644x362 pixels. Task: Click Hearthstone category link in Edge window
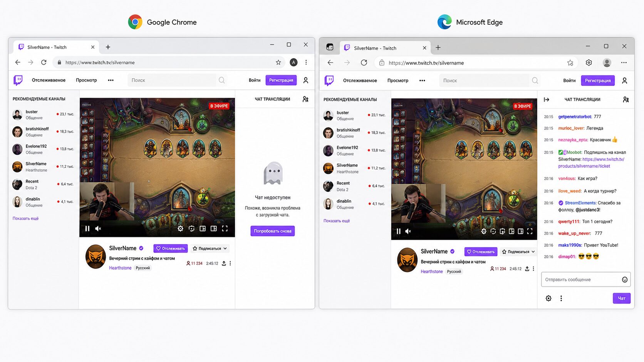click(x=432, y=272)
